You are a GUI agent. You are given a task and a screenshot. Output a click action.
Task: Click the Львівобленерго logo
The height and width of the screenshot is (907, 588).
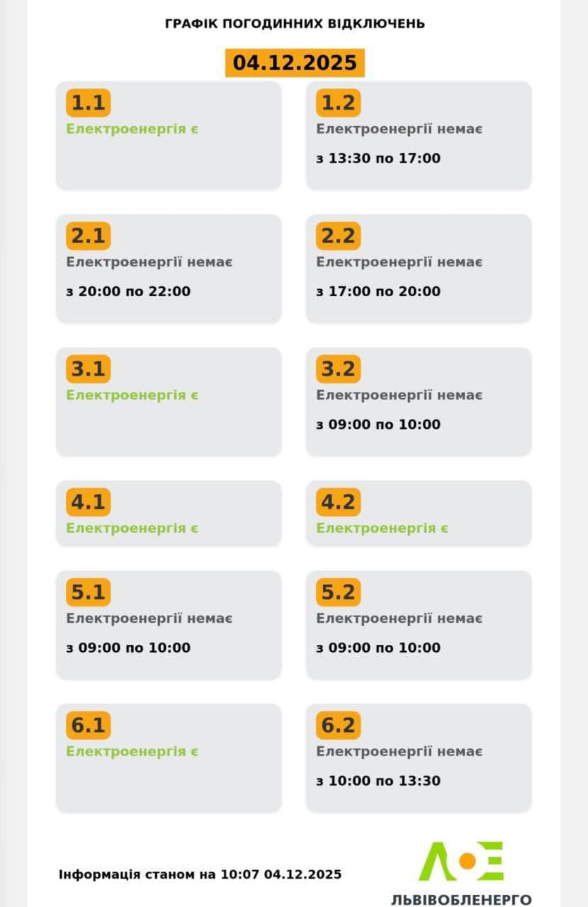(461, 872)
